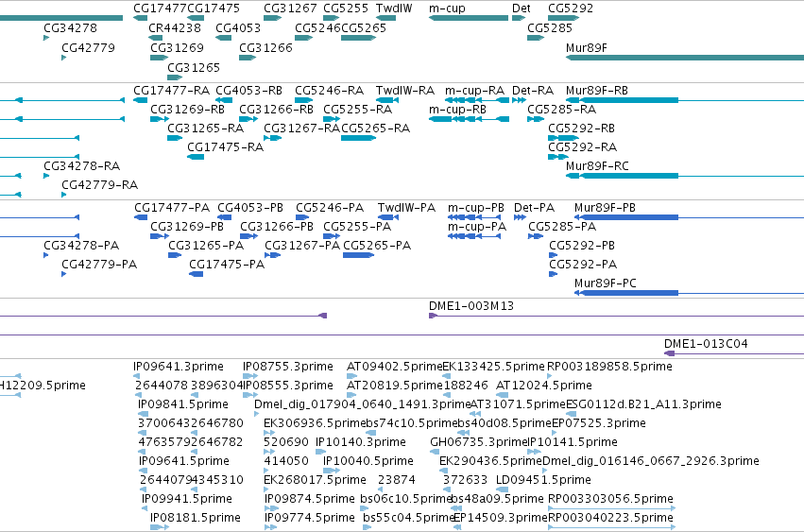Screen dimensions: 804x532
Task: Click the CG34278-PA protein label
Action: pyautogui.click(x=81, y=246)
